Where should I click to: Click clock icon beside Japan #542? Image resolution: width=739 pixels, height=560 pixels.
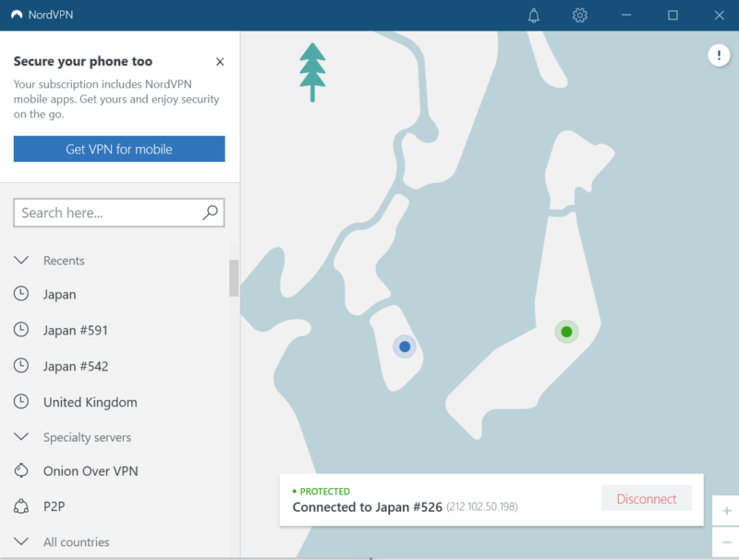click(x=21, y=365)
